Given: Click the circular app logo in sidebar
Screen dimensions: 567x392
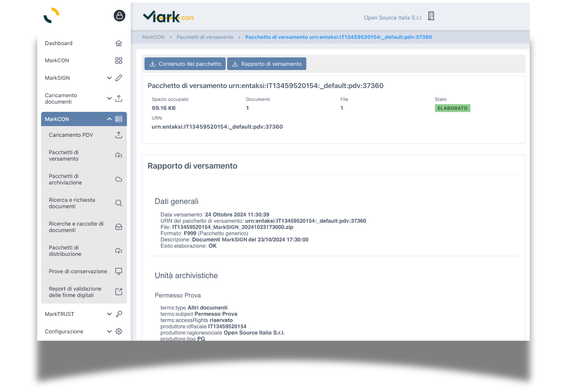Looking at the screenshot, I should point(51,16).
